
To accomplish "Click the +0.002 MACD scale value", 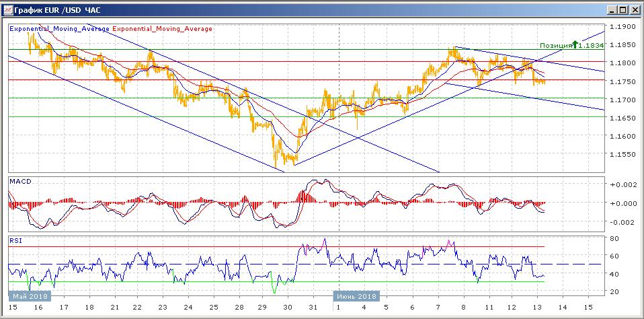I will (x=621, y=184).
